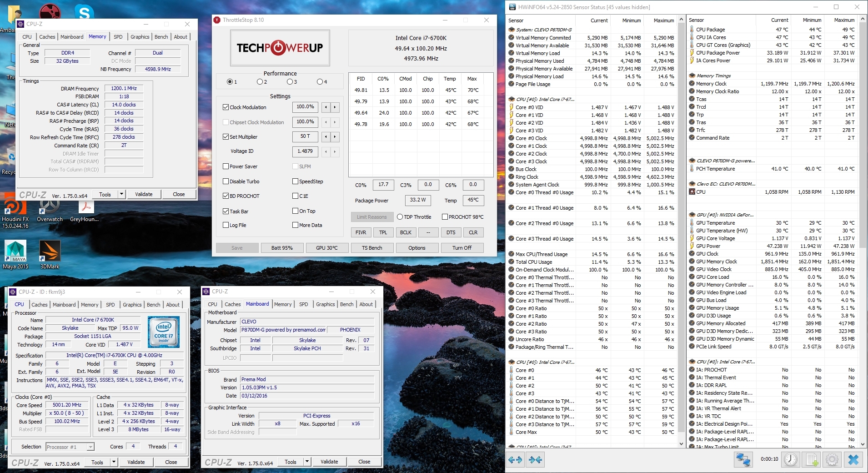Open HWiNFO remote computers network icon
Viewport: 868px width, 473px height.
tap(743, 460)
